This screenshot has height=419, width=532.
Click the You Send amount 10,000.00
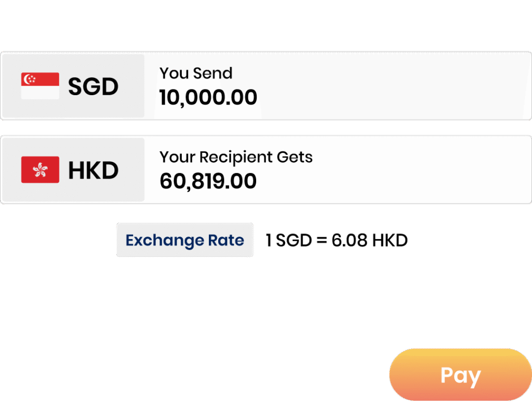pyautogui.click(x=208, y=97)
